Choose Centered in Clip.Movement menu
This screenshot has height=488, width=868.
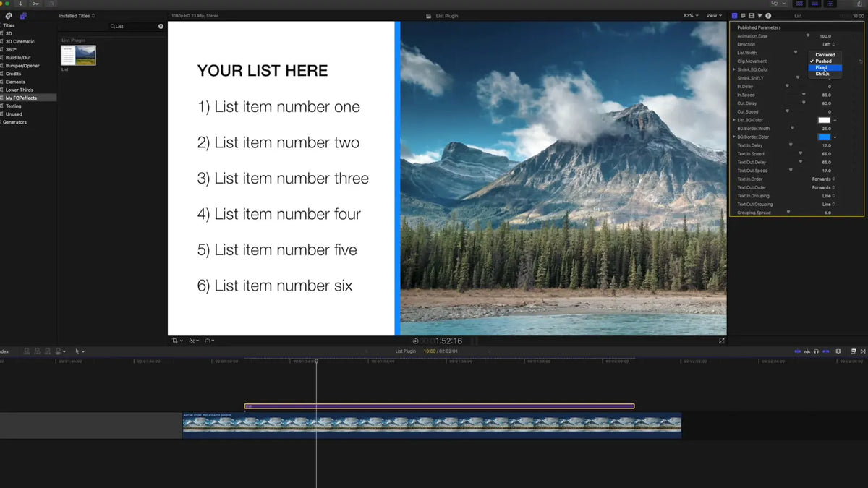825,55
